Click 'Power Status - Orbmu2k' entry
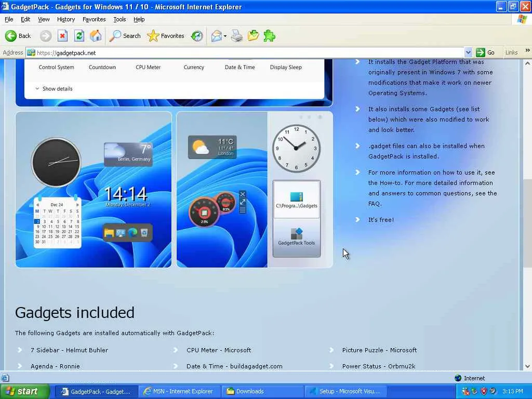This screenshot has width=532, height=399. pyautogui.click(x=379, y=366)
